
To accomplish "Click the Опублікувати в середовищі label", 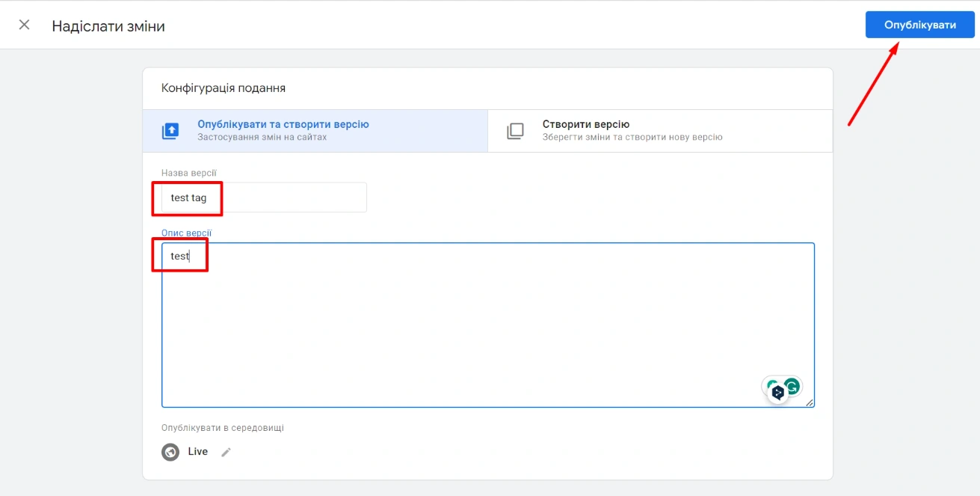I will pos(222,428).
